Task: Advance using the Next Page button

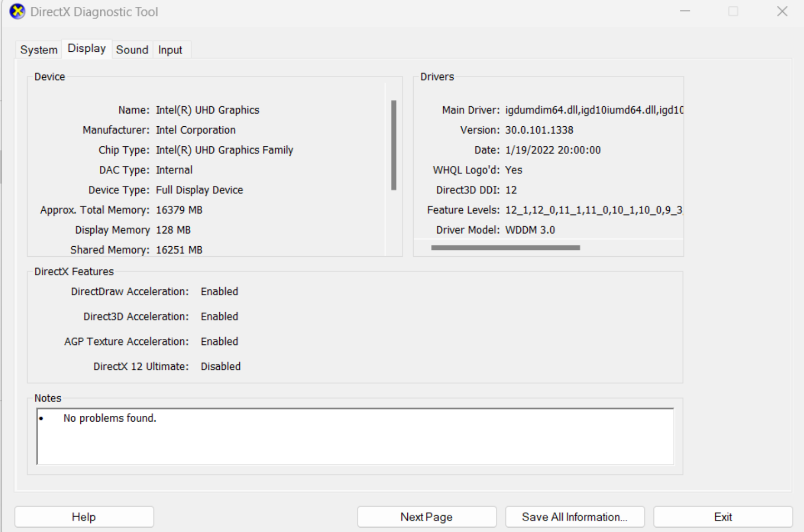Action: coord(426,516)
